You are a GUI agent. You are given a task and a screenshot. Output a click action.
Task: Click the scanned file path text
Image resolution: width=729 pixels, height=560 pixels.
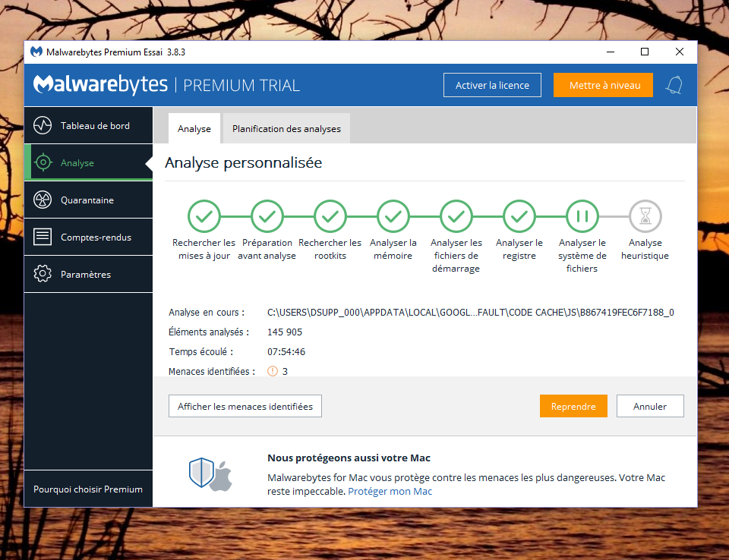(471, 313)
